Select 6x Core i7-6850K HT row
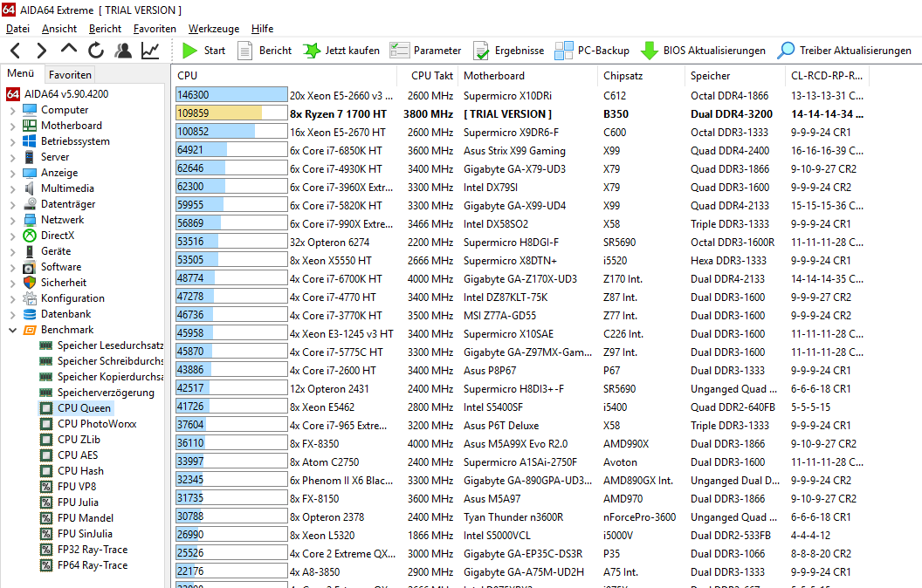 tap(521, 150)
